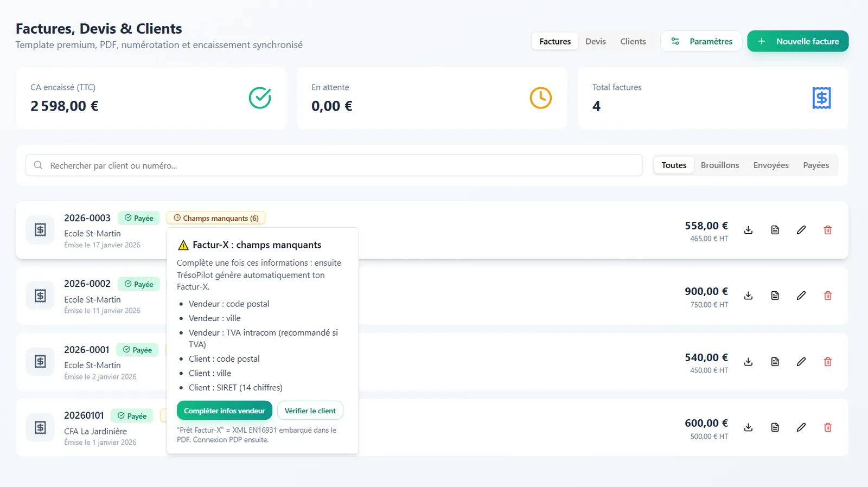Edit invoice 2026-0001 with pencil icon
Viewport: 868px width, 487px height.
click(x=801, y=362)
